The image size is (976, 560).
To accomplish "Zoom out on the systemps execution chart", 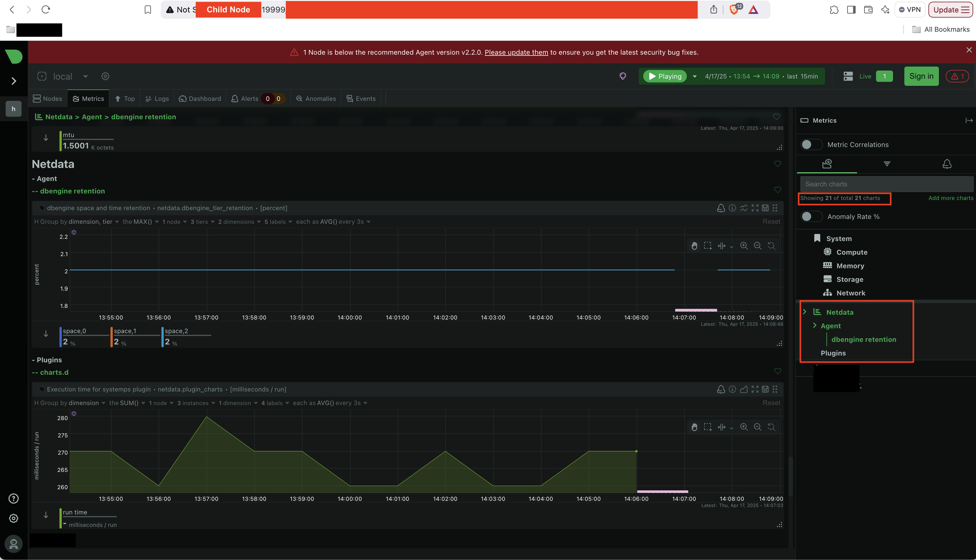I will pyautogui.click(x=757, y=427).
